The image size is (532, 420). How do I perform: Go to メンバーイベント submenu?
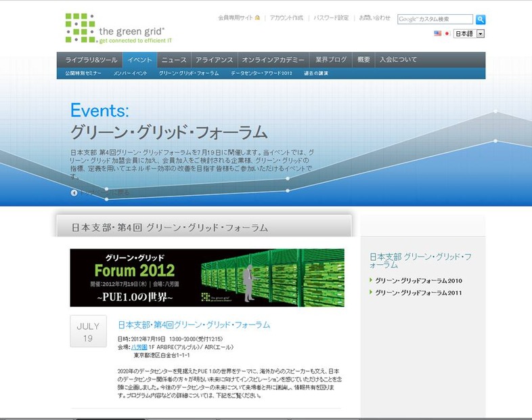click(x=130, y=73)
